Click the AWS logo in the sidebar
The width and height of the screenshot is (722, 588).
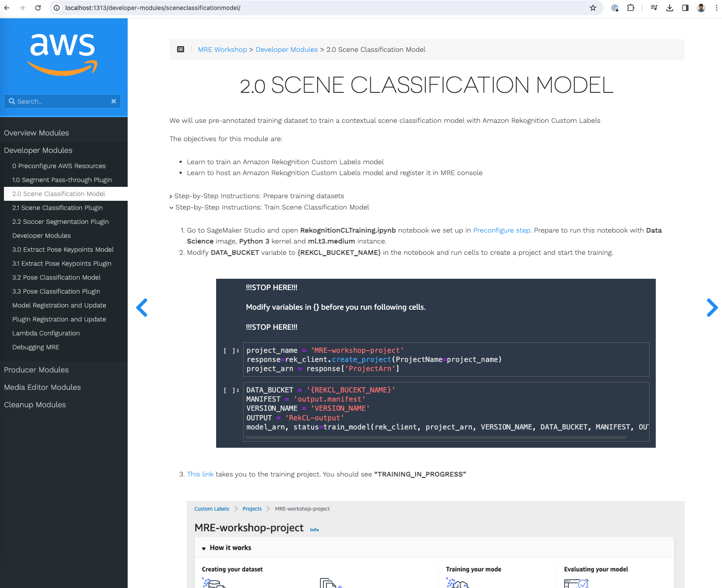click(x=63, y=54)
